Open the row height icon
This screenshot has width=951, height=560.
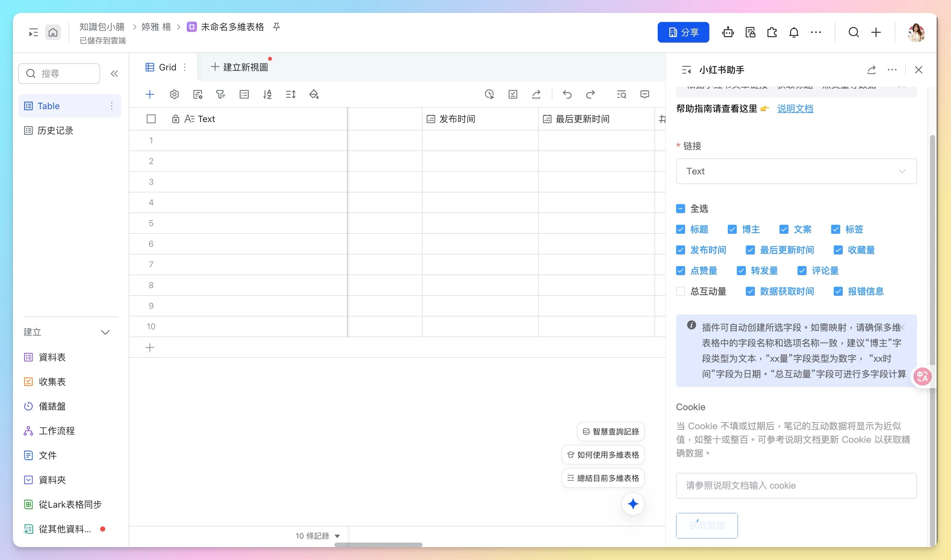coord(291,94)
